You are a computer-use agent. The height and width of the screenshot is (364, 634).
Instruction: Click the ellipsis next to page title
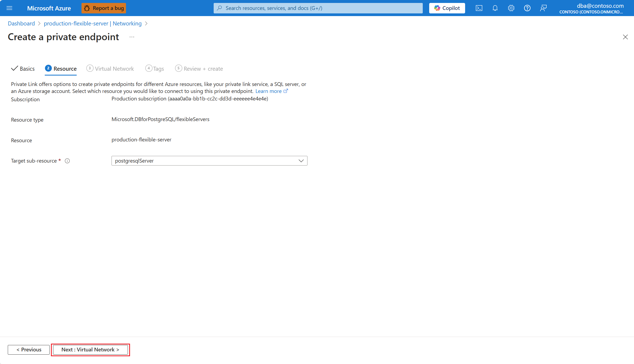(x=132, y=37)
